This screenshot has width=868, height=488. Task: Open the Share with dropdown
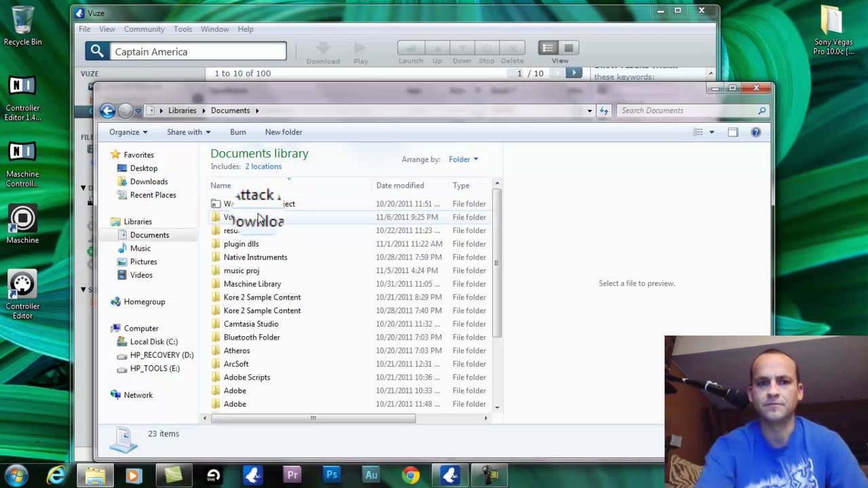point(189,132)
